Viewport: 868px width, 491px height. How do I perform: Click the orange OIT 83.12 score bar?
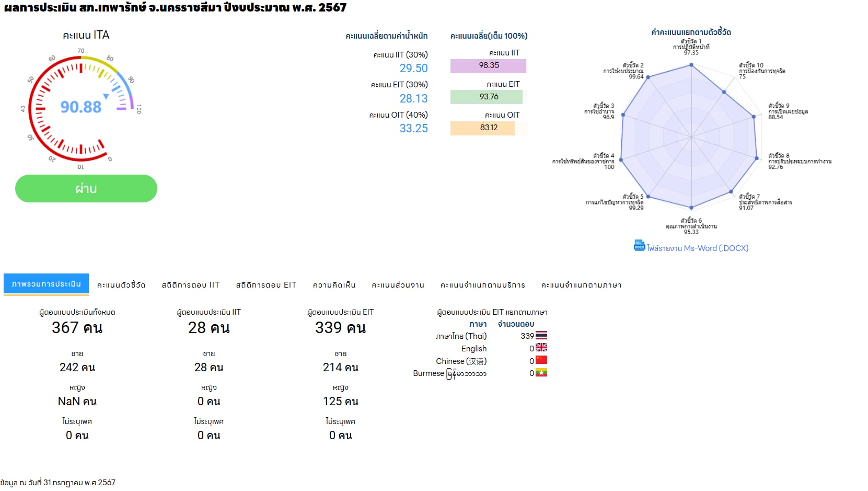(x=482, y=128)
